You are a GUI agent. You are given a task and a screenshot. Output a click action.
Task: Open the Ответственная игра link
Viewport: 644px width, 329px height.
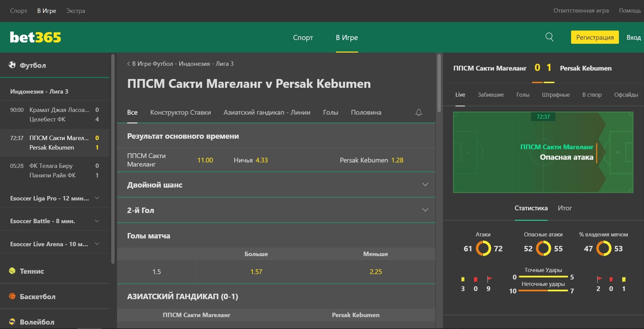point(581,11)
